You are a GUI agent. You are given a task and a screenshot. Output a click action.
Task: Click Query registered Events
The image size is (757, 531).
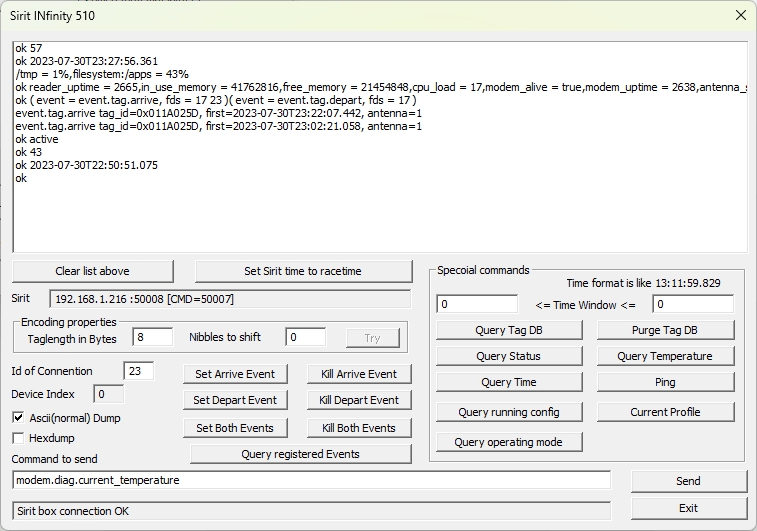pyautogui.click(x=300, y=454)
